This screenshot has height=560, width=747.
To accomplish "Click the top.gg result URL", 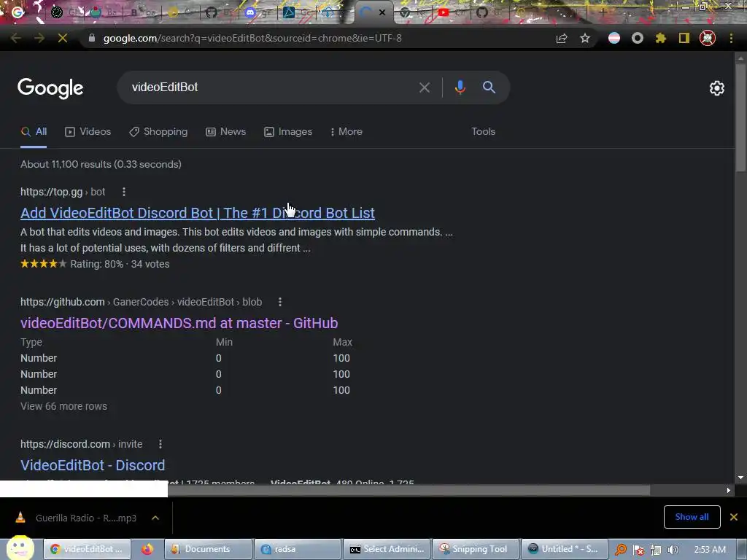I will click(63, 192).
